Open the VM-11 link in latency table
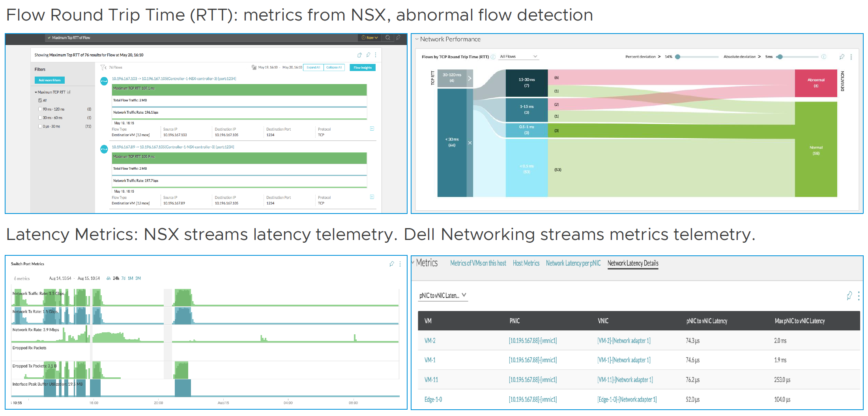 (431, 380)
